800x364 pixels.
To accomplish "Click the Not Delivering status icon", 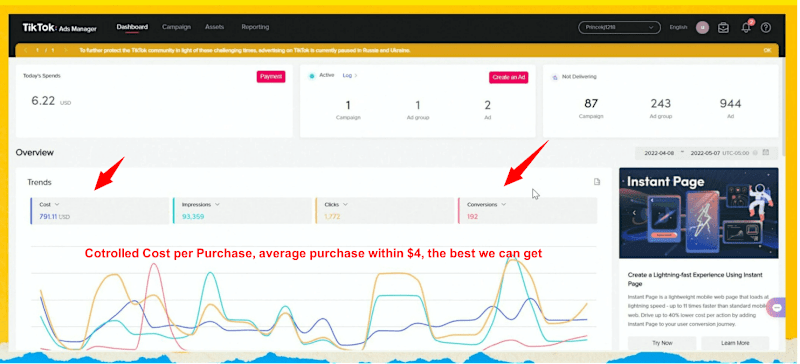I will point(555,77).
